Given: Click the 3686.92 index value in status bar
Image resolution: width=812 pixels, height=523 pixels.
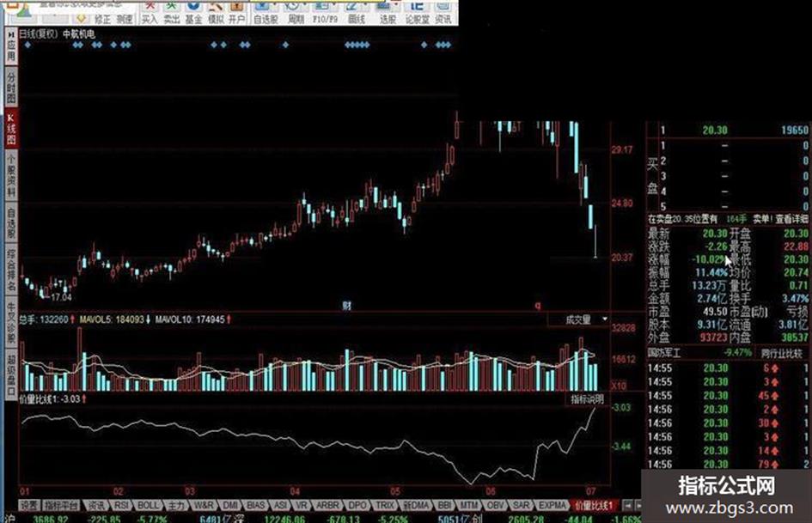Looking at the screenshot, I should pos(50,519).
